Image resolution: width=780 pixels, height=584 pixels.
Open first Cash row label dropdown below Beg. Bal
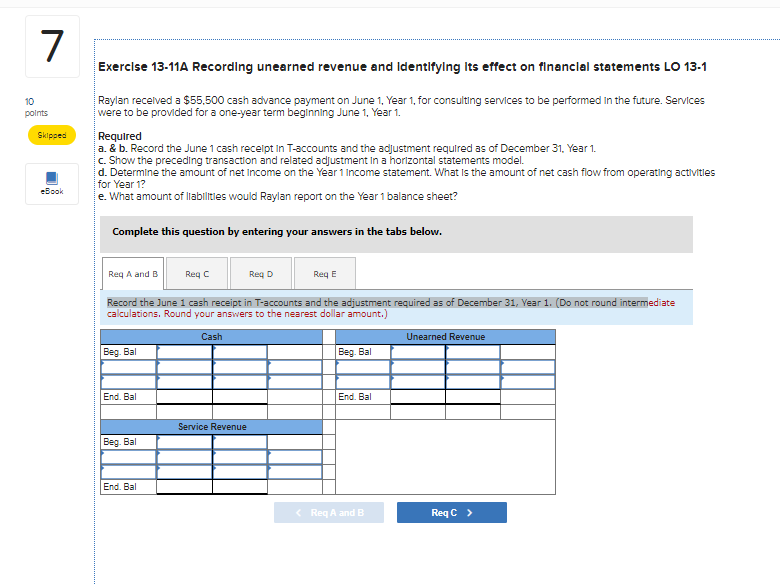pos(129,367)
